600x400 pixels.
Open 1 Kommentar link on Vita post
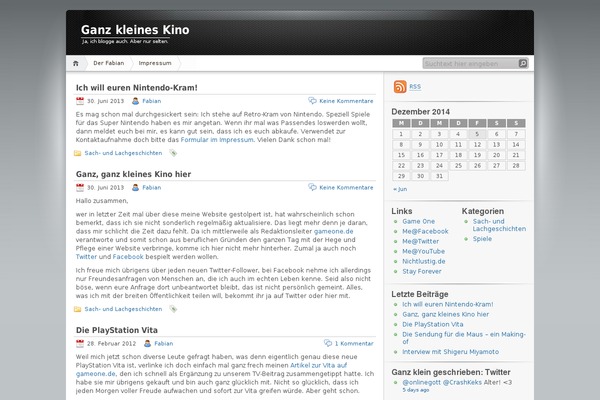click(x=354, y=343)
